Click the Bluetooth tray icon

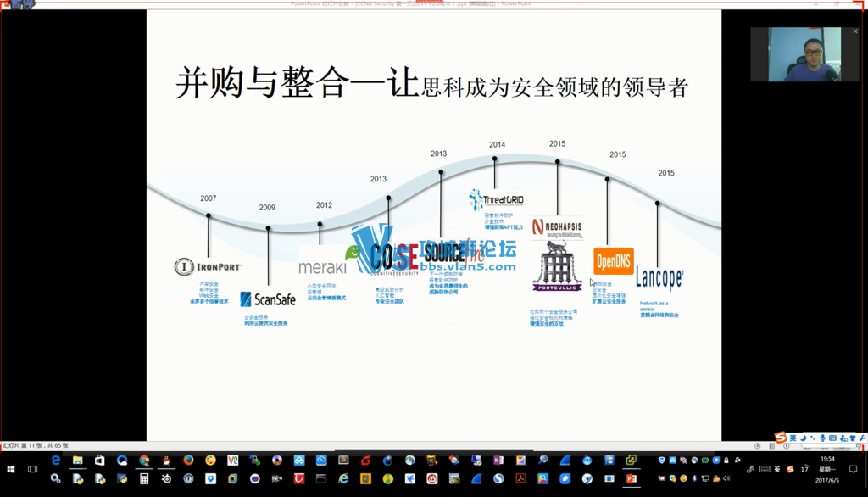tap(694, 478)
